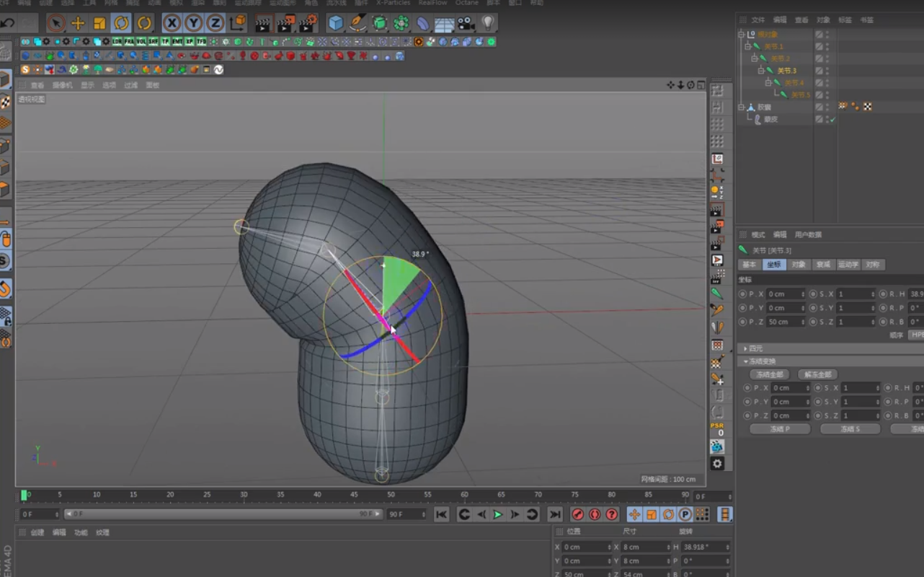
Task: Add a Cube primitive object
Action: [x=336, y=23]
